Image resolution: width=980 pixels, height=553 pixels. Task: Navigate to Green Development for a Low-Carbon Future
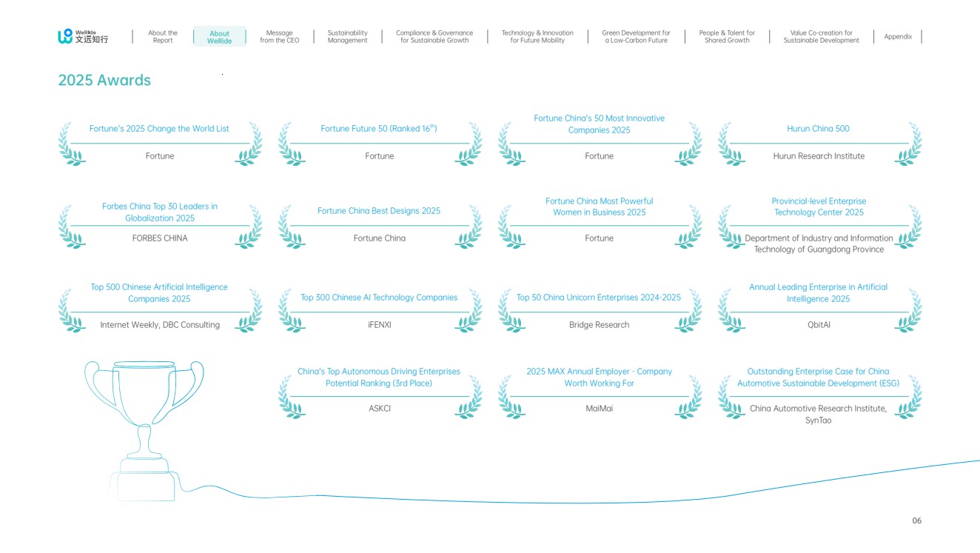636,37
